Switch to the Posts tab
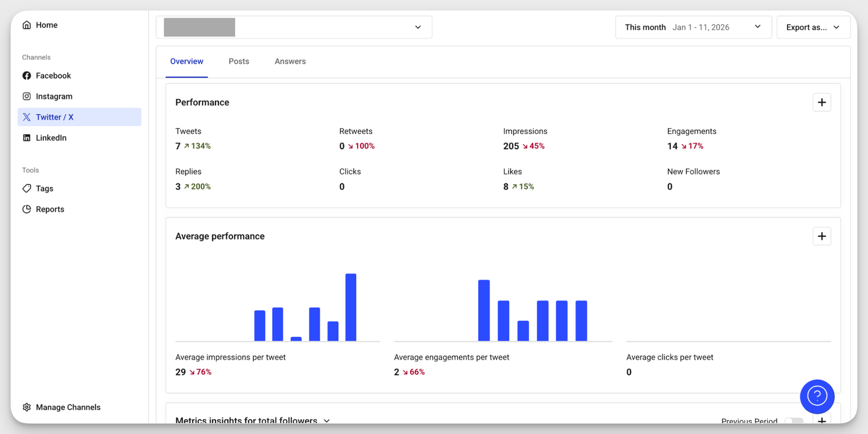Image resolution: width=868 pixels, height=434 pixels. [x=239, y=62]
